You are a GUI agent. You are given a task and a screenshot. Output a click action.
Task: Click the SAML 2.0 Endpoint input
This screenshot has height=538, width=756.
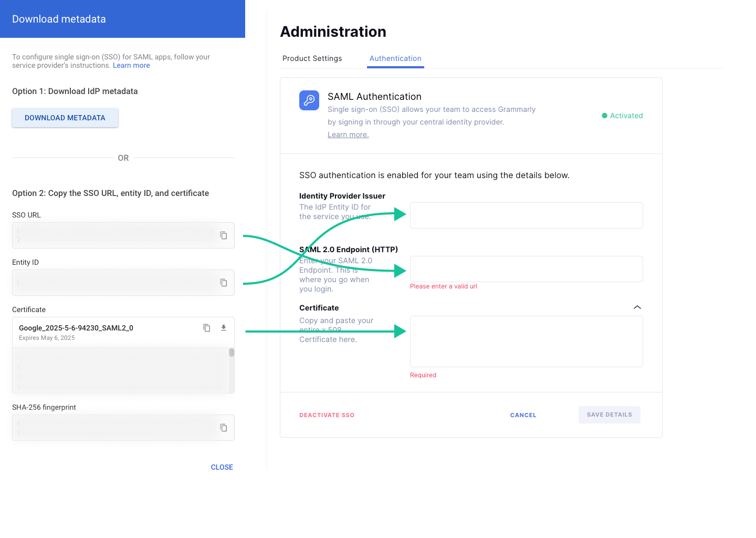click(526, 269)
